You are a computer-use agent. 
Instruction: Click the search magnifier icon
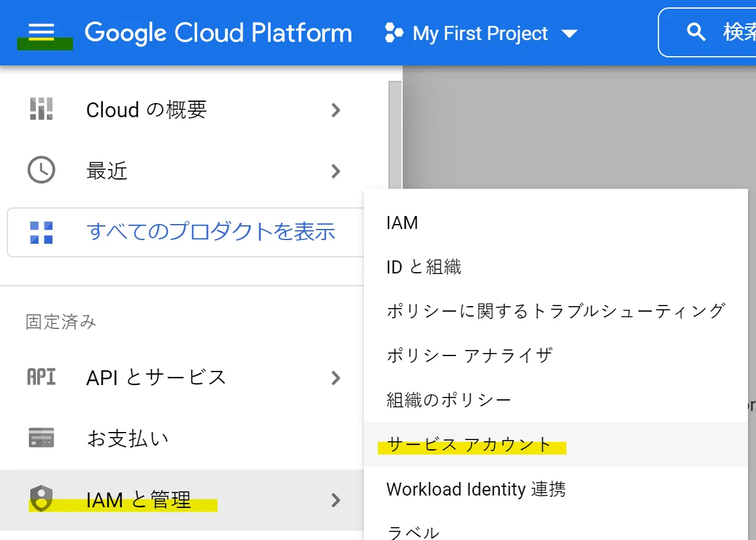pos(697,32)
